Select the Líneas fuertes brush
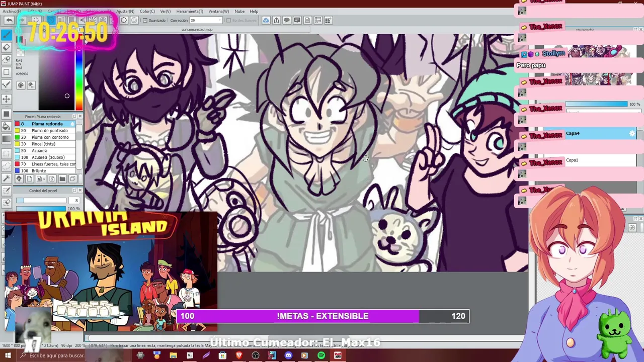644x362 pixels. [x=44, y=164]
